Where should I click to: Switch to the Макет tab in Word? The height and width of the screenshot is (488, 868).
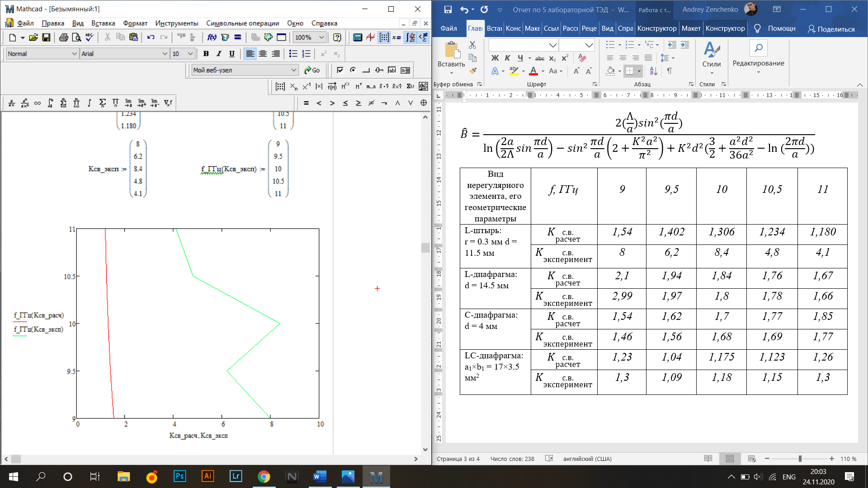(x=691, y=28)
